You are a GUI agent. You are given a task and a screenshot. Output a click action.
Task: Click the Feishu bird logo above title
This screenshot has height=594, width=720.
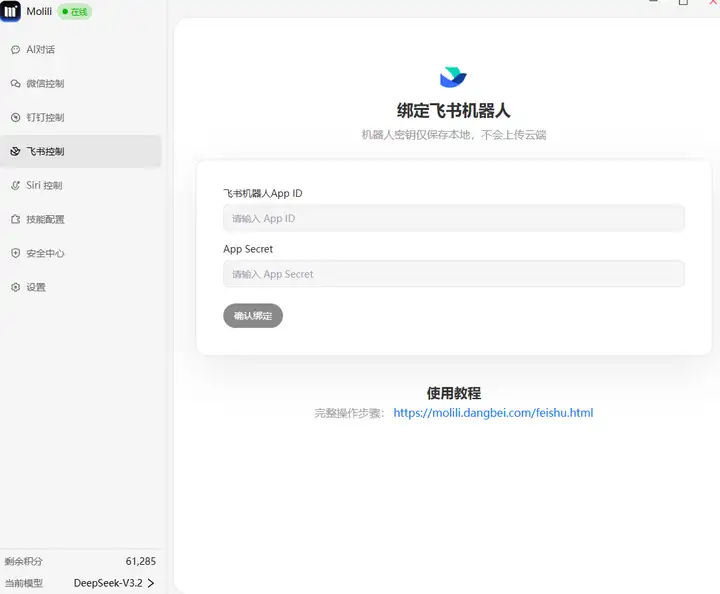tap(453, 77)
